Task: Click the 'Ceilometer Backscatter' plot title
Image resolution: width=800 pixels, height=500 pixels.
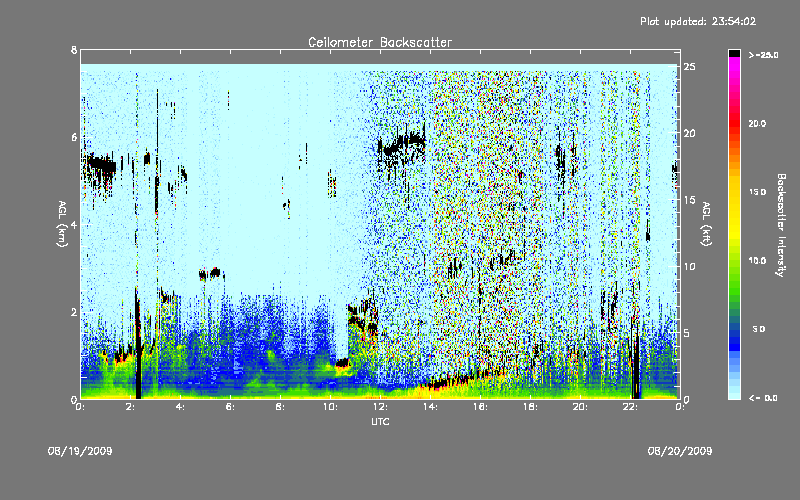Action: click(x=380, y=42)
